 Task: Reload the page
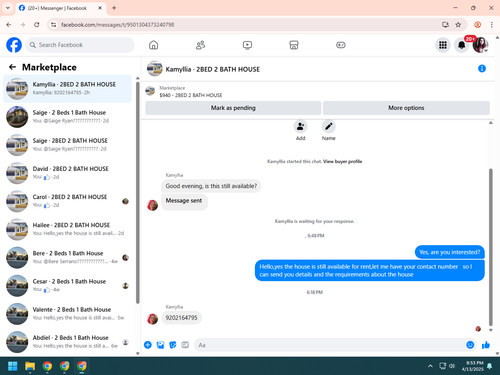(37, 25)
